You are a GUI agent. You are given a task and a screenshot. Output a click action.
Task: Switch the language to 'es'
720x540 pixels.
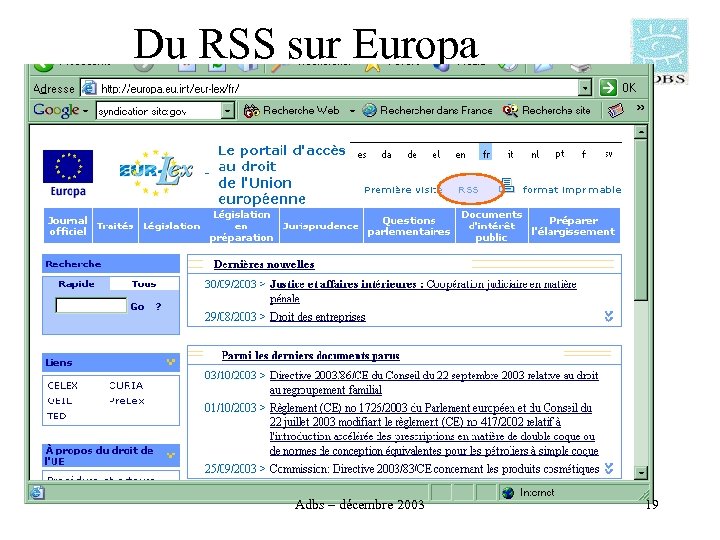[x=362, y=155]
